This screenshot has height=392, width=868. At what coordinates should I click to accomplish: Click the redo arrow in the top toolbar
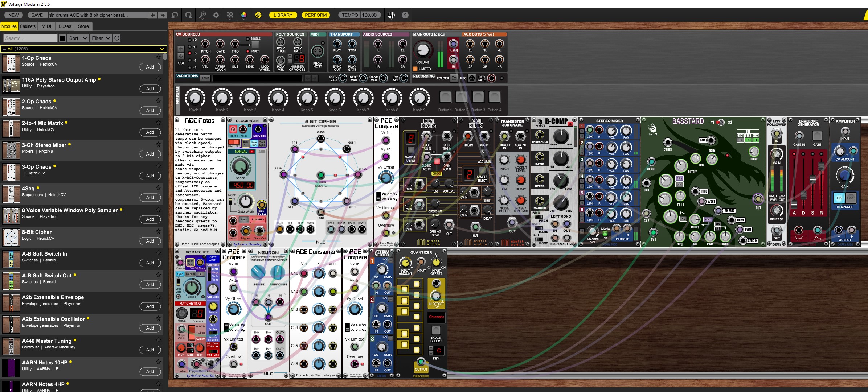[188, 15]
